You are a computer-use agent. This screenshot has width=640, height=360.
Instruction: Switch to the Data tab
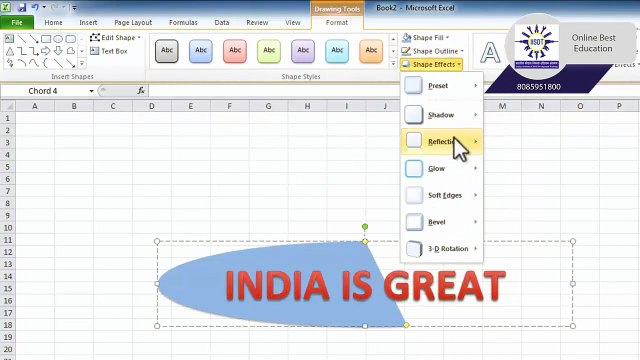(x=222, y=22)
